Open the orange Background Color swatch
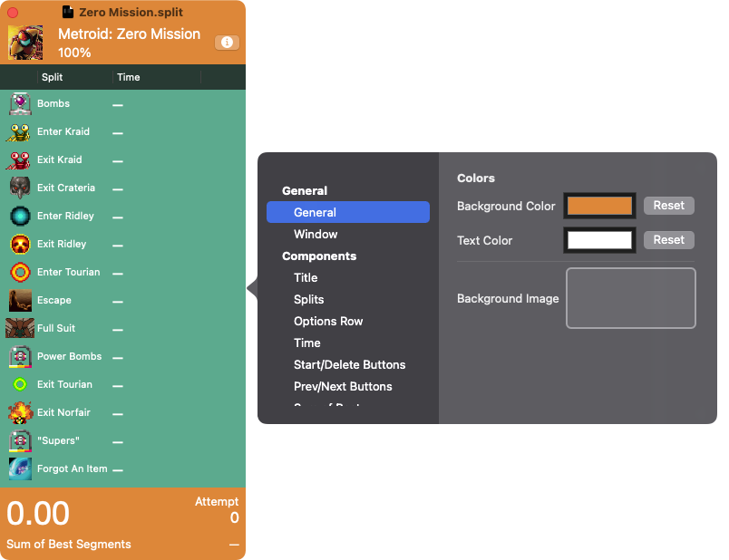This screenshot has height=560, width=729. coord(599,206)
